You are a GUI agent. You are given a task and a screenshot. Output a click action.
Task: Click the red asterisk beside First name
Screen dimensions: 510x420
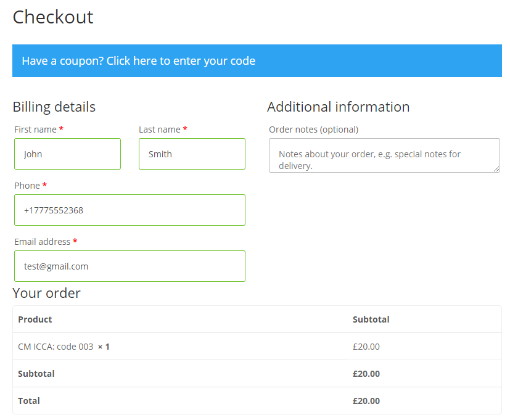point(61,128)
